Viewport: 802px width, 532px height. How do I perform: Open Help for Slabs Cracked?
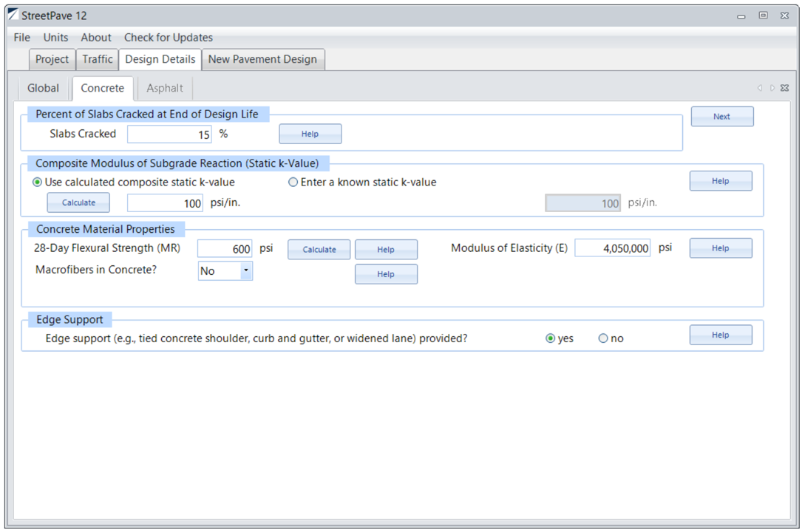[310, 134]
